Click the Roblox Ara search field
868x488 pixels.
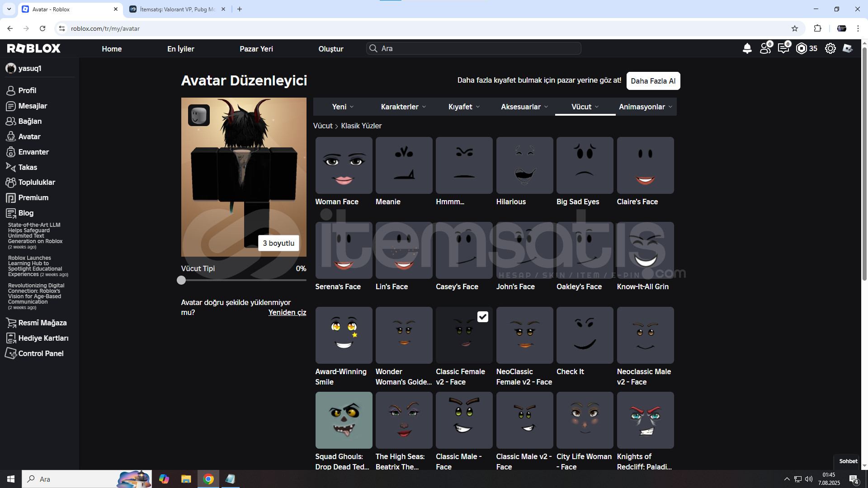pos(473,48)
